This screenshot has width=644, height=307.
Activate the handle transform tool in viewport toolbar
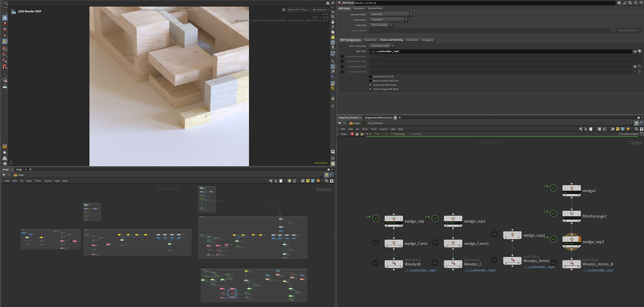[x=5, y=42]
